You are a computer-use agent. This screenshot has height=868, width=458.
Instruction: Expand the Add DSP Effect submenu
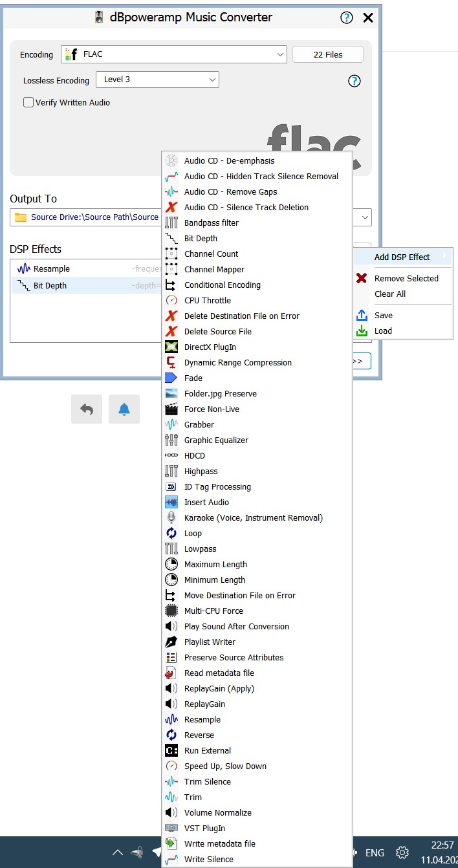click(x=402, y=257)
